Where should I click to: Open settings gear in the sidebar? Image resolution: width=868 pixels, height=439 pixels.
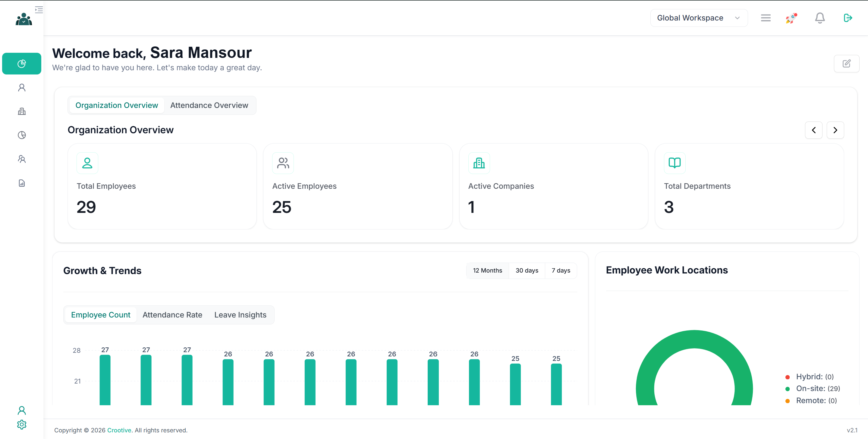click(22, 425)
